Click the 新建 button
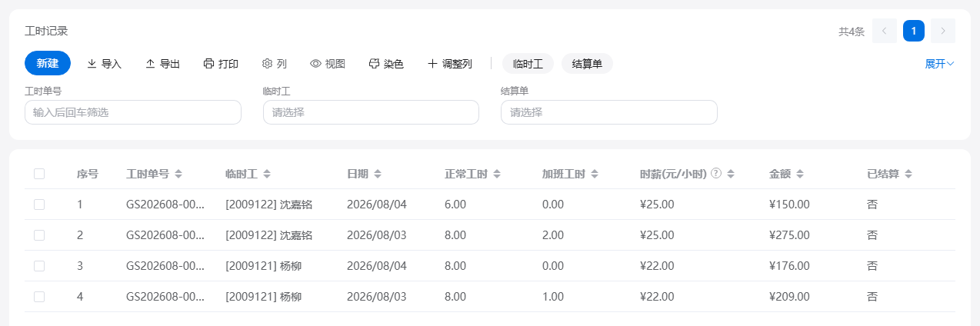Viewport: 980px width, 326px height. (x=48, y=63)
